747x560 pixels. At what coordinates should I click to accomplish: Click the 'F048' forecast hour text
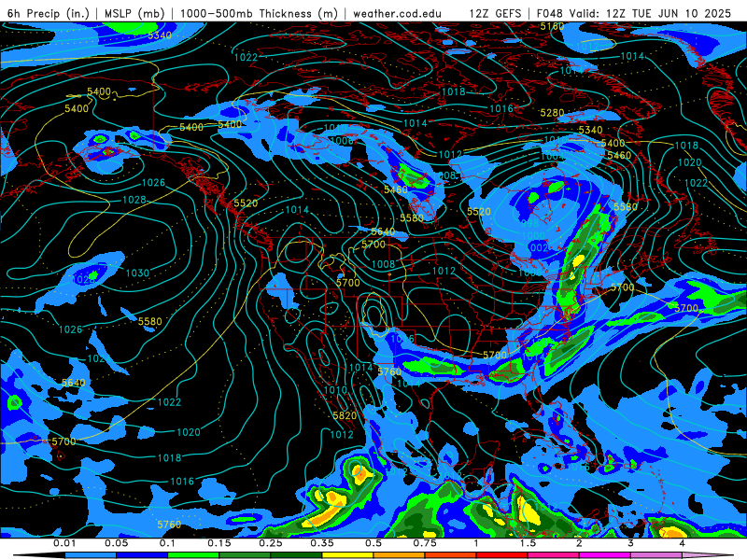pyautogui.click(x=549, y=14)
